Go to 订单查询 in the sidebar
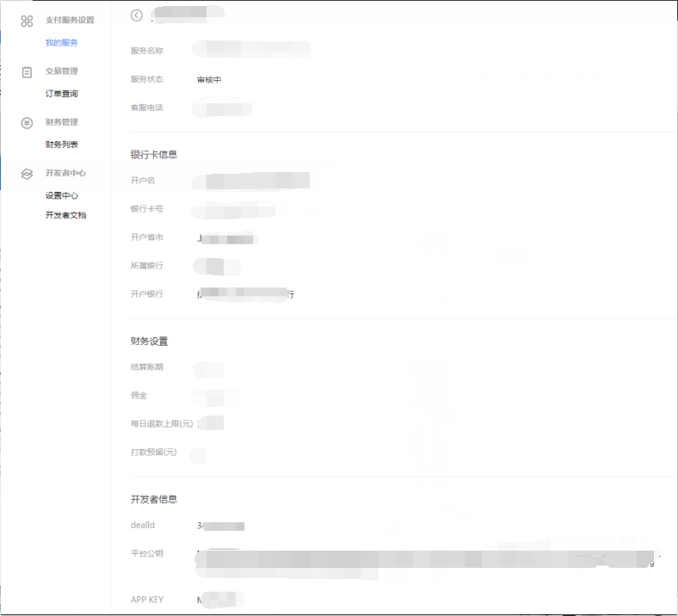The height and width of the screenshot is (616, 678). coord(61,94)
